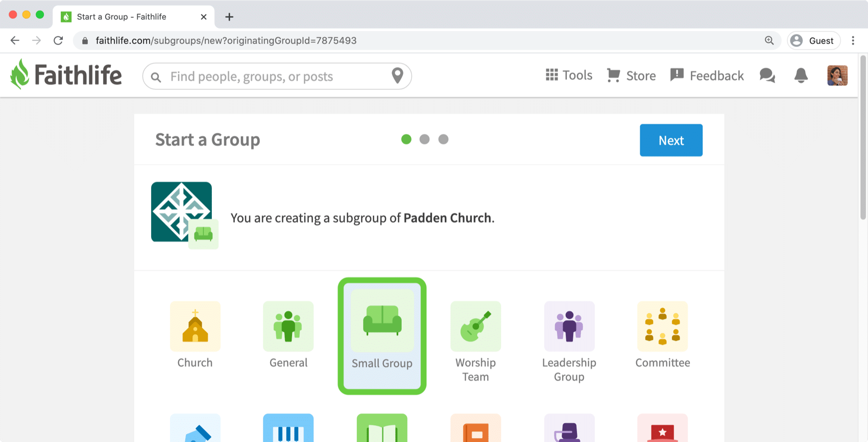This screenshot has height=442, width=868.
Task: Open the Guest profile chip
Action: pos(814,41)
